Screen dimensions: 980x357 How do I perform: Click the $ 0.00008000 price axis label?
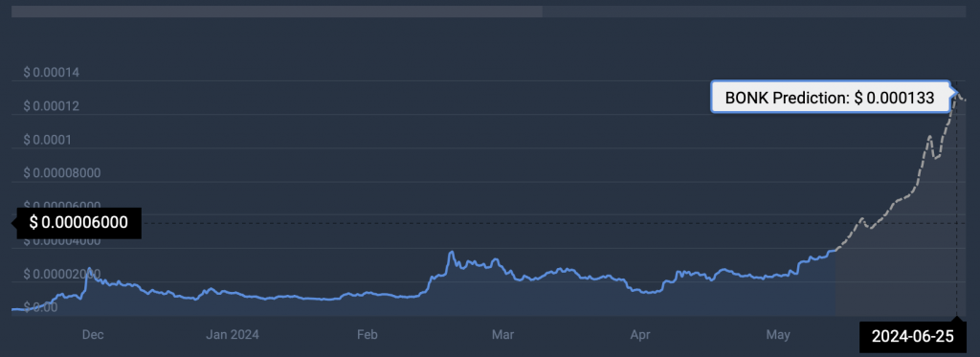point(62,173)
